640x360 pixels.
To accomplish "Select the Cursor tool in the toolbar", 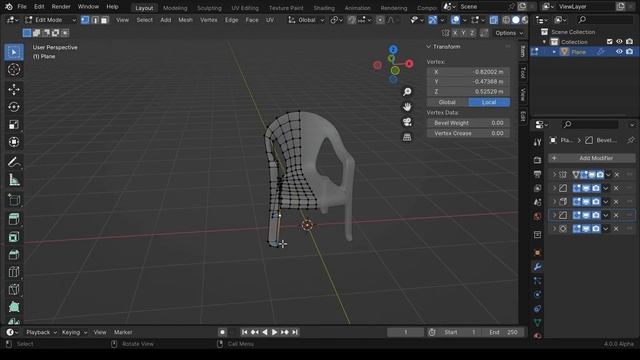I will tap(14, 69).
